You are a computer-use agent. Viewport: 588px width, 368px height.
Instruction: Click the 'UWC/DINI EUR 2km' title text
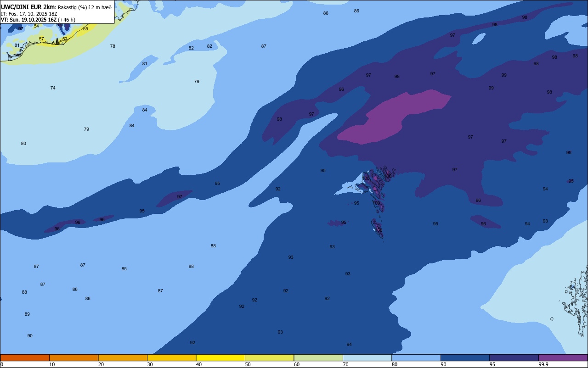(28, 7)
